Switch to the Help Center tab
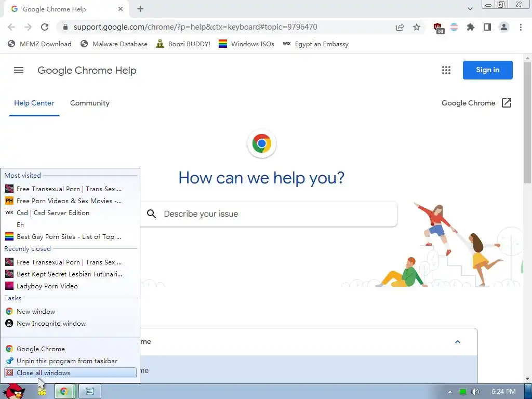This screenshot has width=532, height=399. coord(34,103)
